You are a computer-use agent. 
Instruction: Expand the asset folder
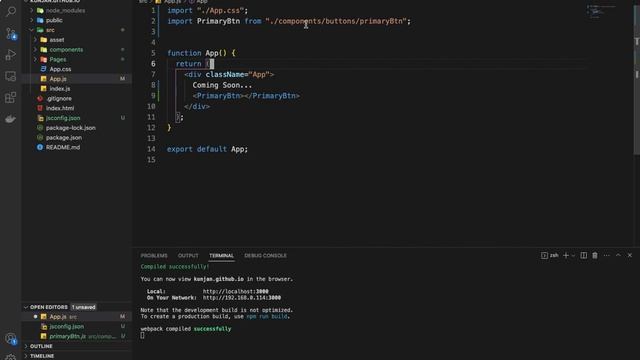click(77, 40)
